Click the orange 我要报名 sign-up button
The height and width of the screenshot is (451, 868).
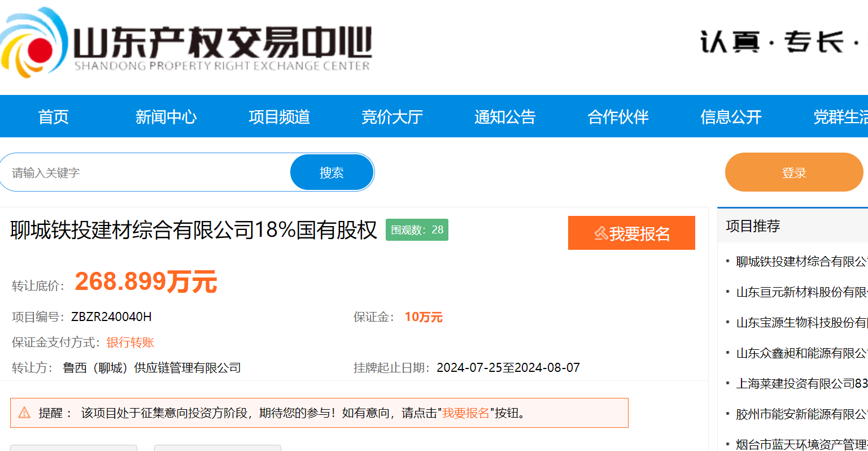point(631,233)
